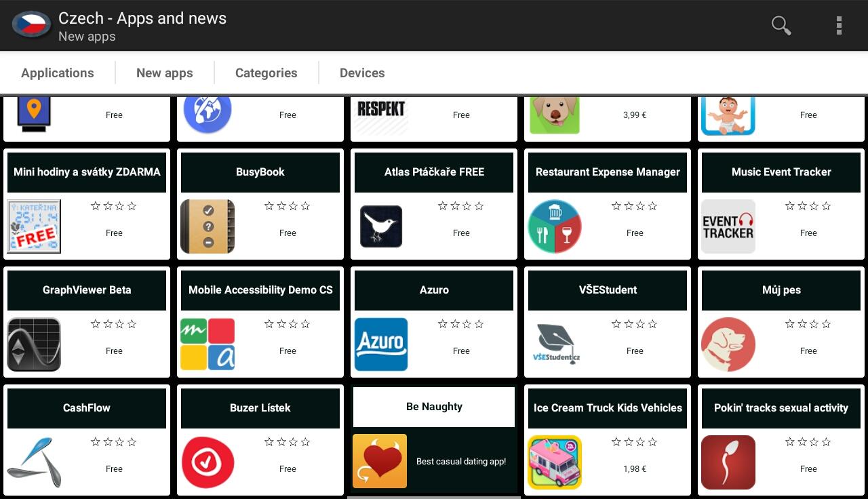The width and height of the screenshot is (868, 499).
Task: Click the VŠEStudent title
Action: (608, 290)
